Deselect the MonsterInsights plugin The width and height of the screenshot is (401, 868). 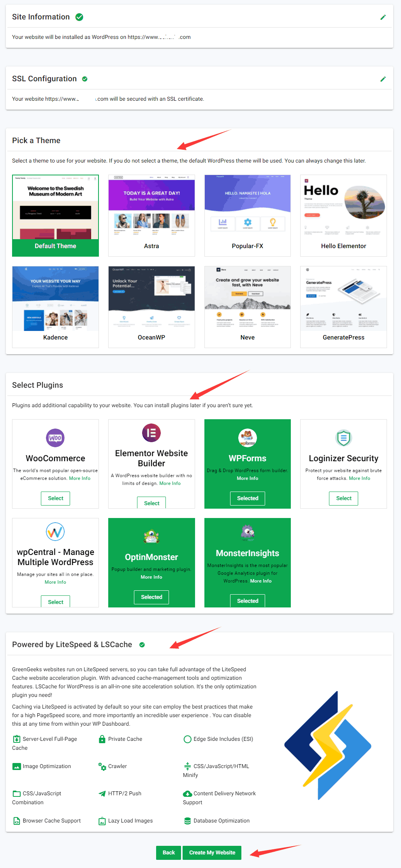[248, 600]
